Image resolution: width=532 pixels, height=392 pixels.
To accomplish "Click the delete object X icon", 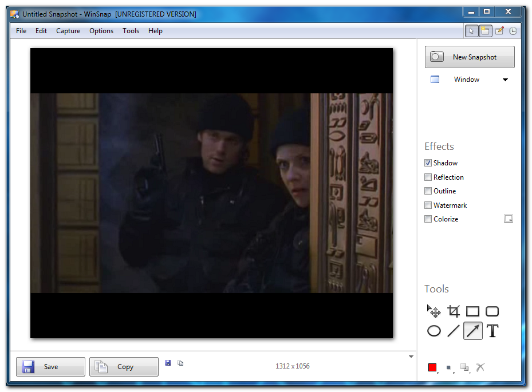I will [480, 367].
